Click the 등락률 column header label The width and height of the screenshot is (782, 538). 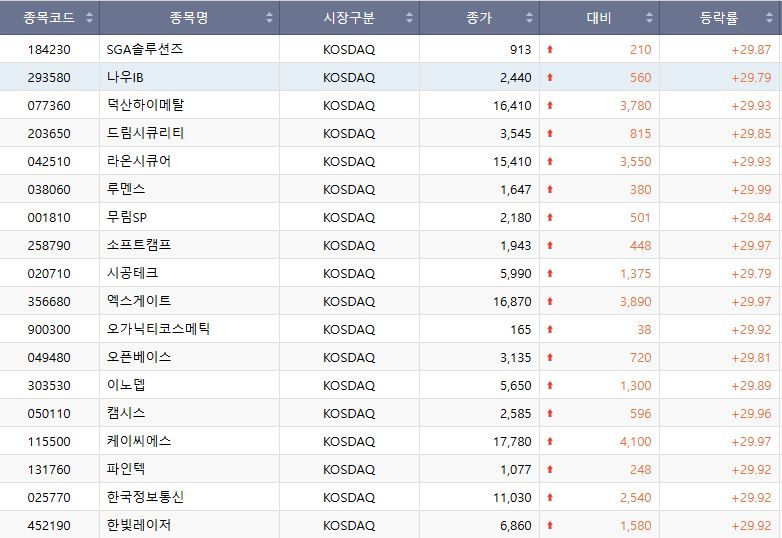[719, 18]
